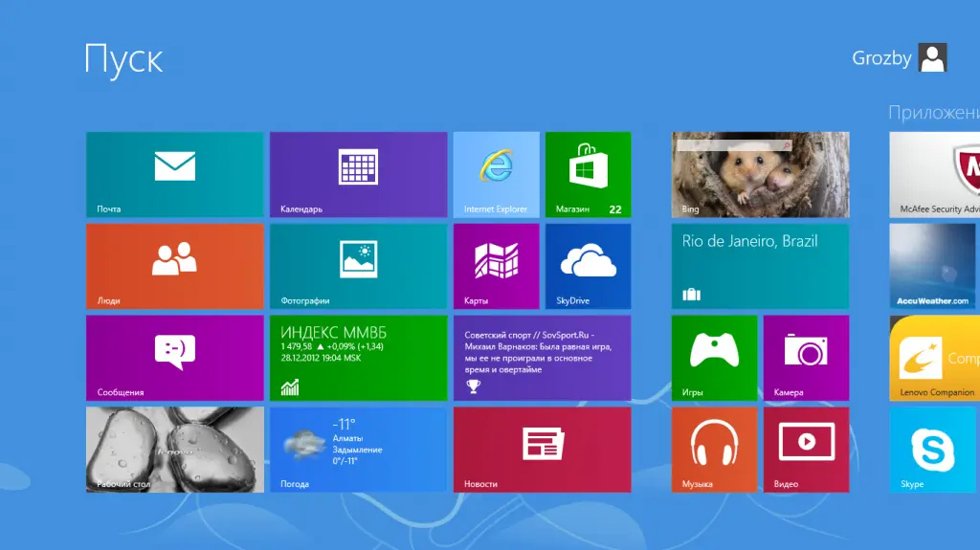Open the Rio de Janeiro travel tile
Viewport: 980px width, 550px height.
(761, 266)
